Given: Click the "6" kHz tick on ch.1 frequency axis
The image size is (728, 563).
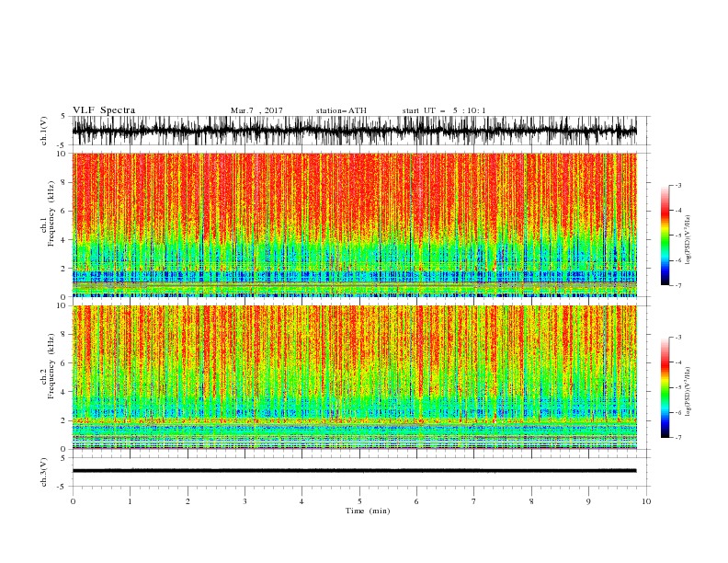Looking at the screenshot, I should (x=64, y=211).
